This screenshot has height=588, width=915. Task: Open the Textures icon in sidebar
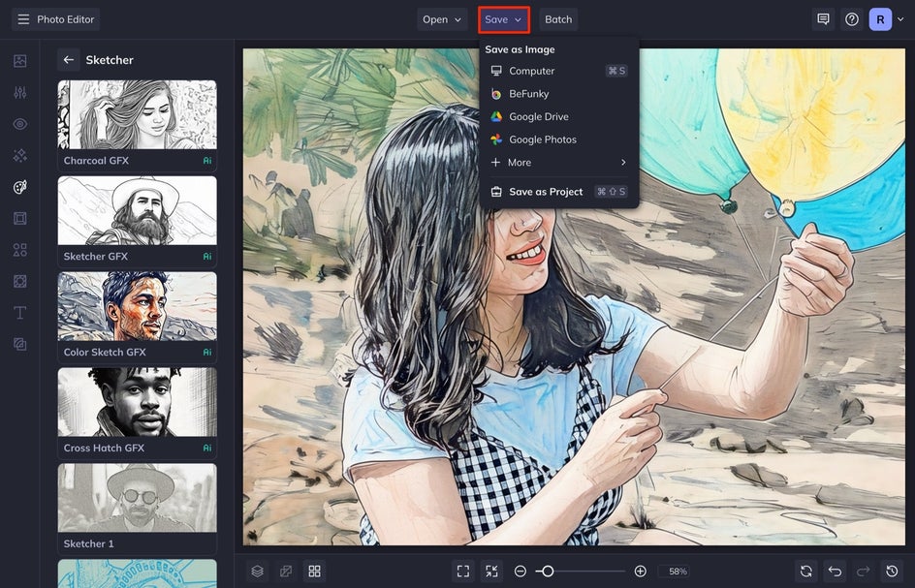(19, 344)
